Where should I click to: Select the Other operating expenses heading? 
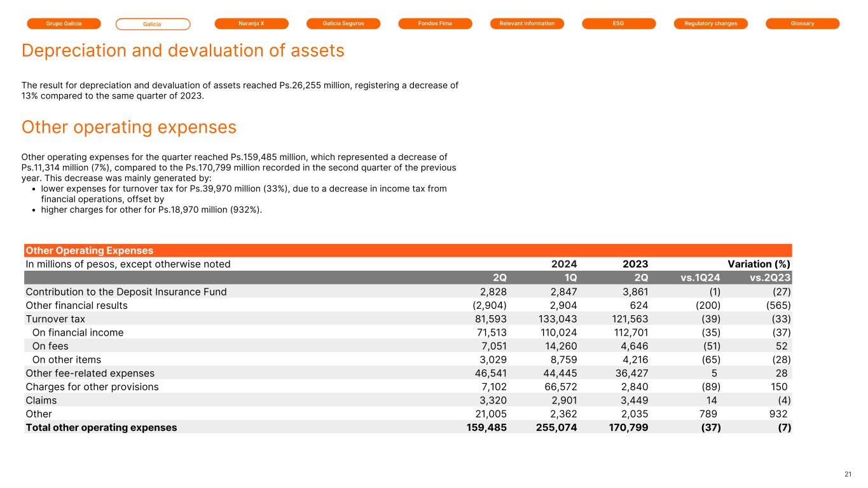tap(129, 128)
